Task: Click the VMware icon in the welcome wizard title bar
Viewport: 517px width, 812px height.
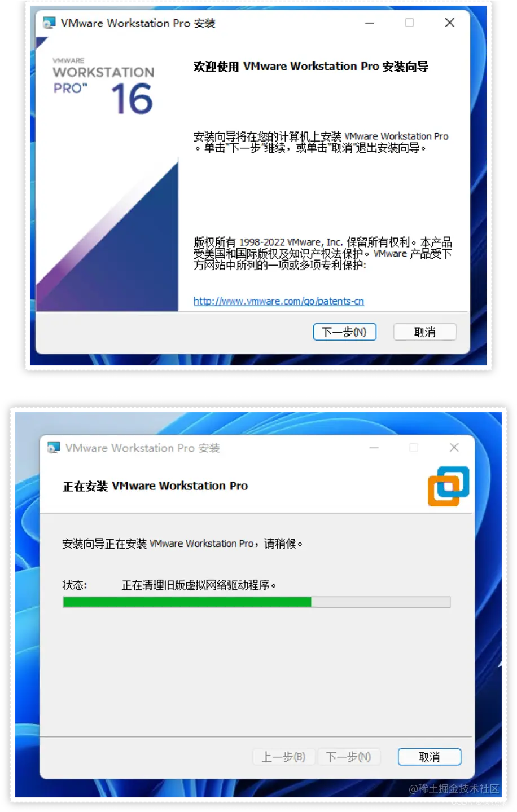Action: point(49,23)
